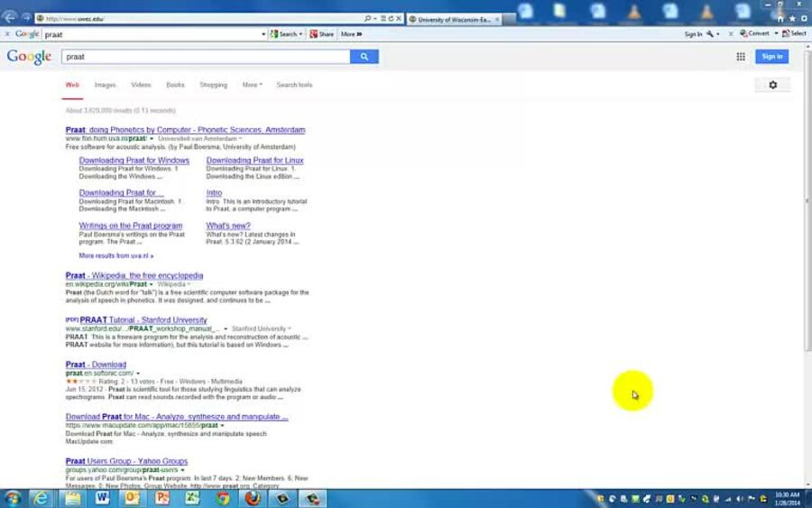
Task: Launch Firefox from the taskbar
Action: 253,498
